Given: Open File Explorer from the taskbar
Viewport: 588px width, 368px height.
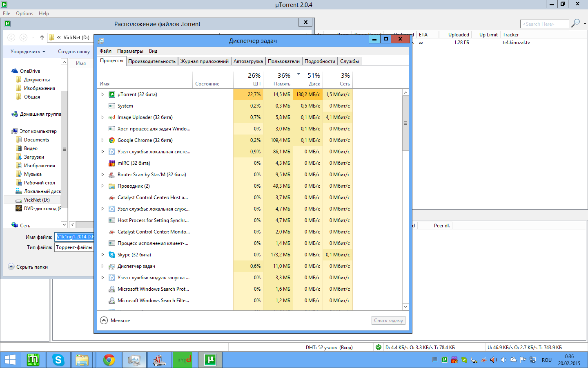Looking at the screenshot, I should click(82, 360).
